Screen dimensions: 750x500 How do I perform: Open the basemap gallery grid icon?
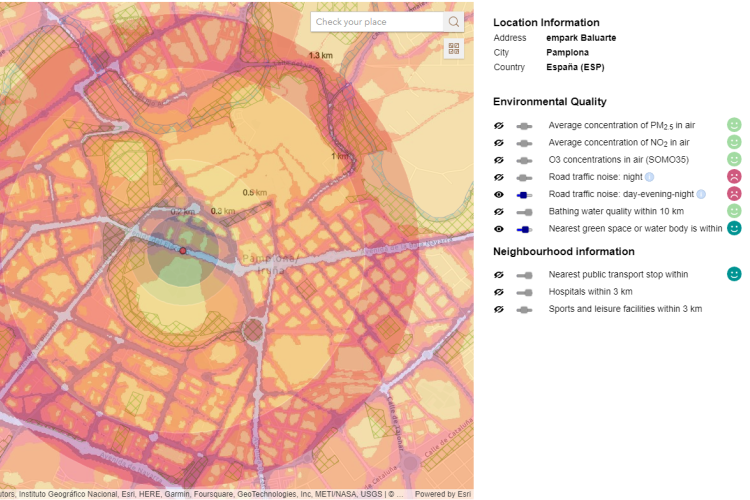tap(453, 48)
